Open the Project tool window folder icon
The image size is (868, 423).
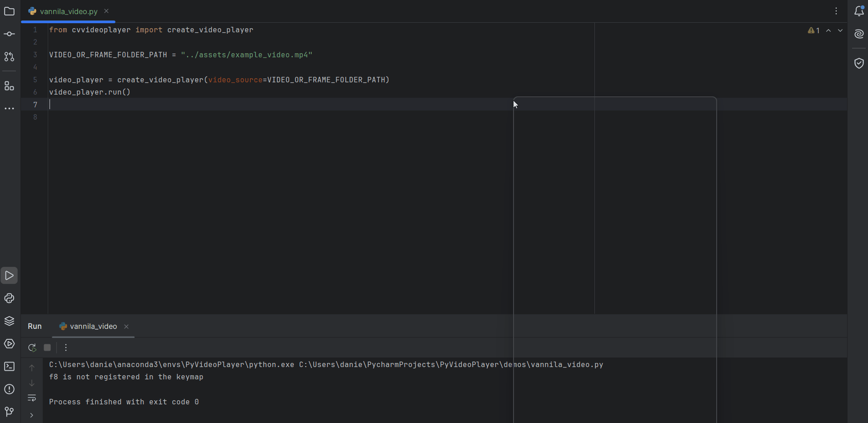(x=9, y=11)
